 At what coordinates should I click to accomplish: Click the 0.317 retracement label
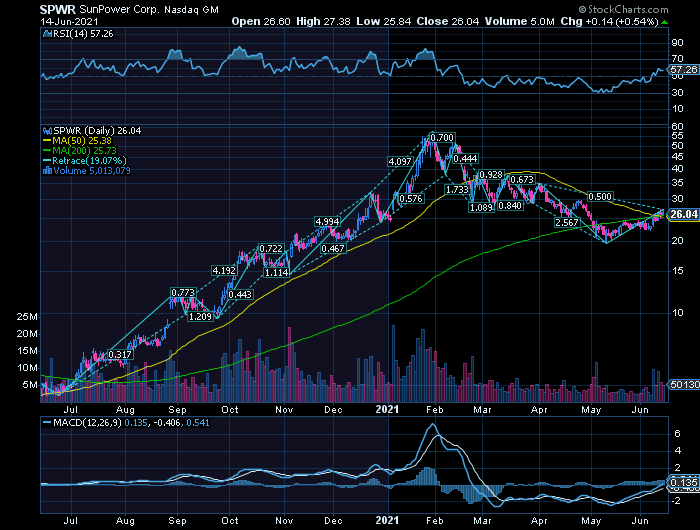coord(120,355)
